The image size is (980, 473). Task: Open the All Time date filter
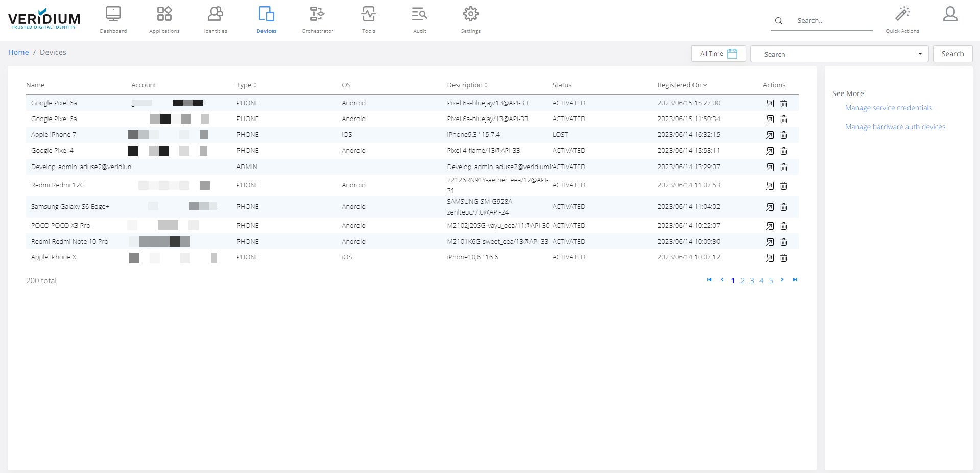point(718,54)
